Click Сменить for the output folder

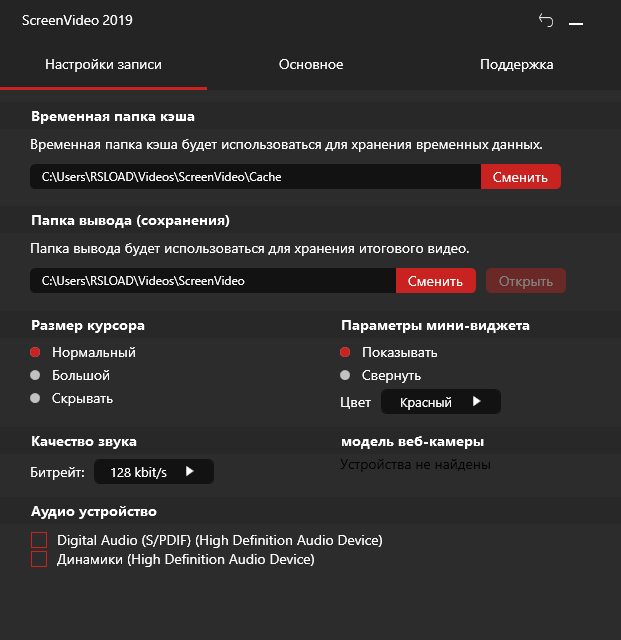click(x=435, y=281)
